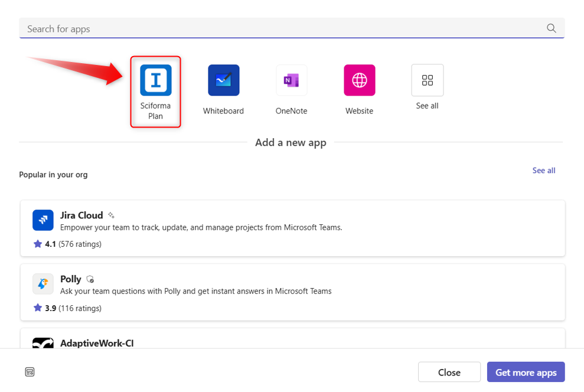The image size is (584, 392).
Task: Click the sparkle badge beside Jira Cloud
Action: pyautogui.click(x=111, y=215)
